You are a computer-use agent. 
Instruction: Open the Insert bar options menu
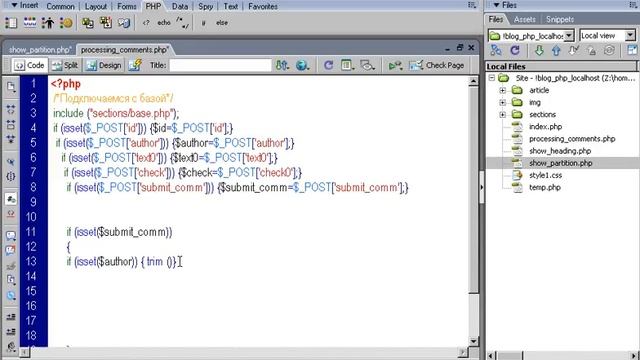tap(472, 5)
